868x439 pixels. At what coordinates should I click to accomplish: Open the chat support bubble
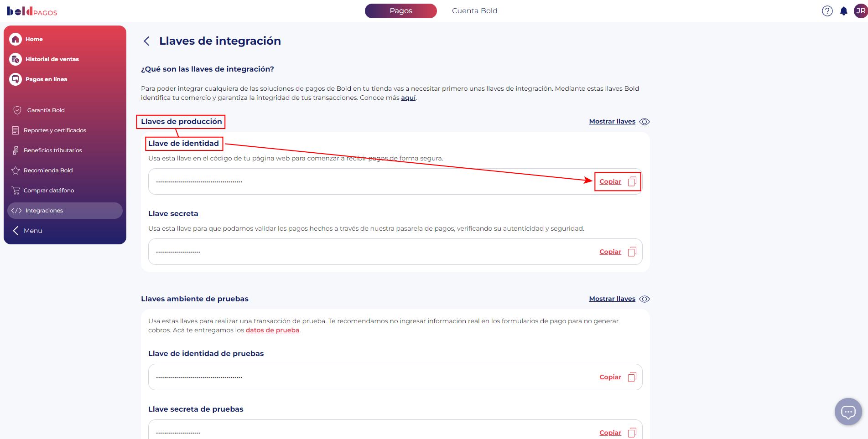(848, 412)
